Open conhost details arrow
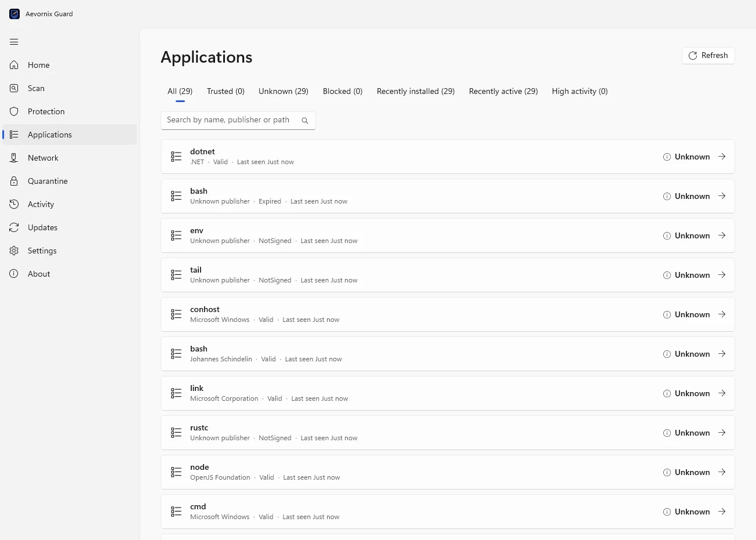This screenshot has height=540, width=756. click(x=722, y=314)
